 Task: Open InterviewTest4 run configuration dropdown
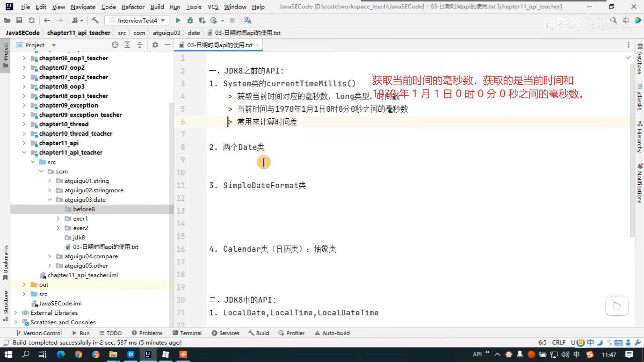point(137,20)
